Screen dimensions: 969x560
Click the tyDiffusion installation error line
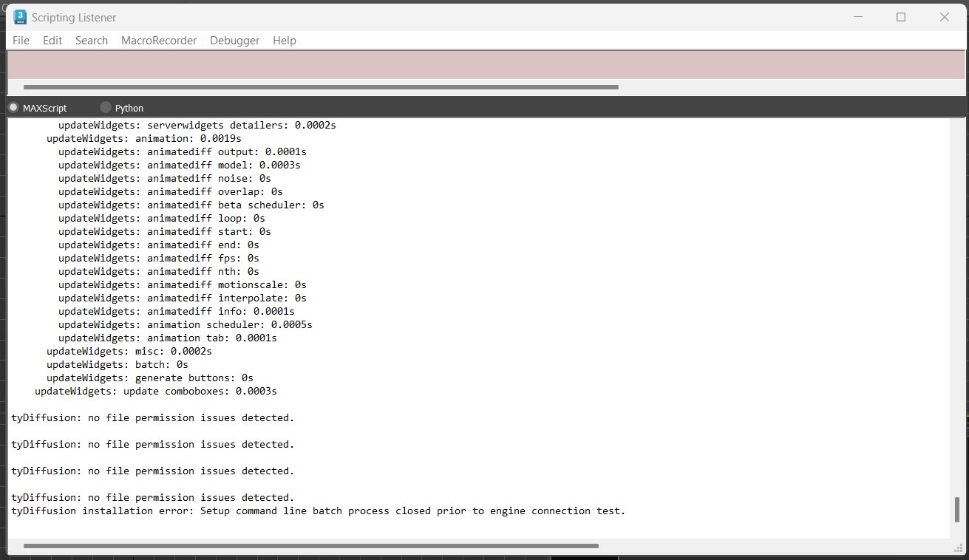319,511
